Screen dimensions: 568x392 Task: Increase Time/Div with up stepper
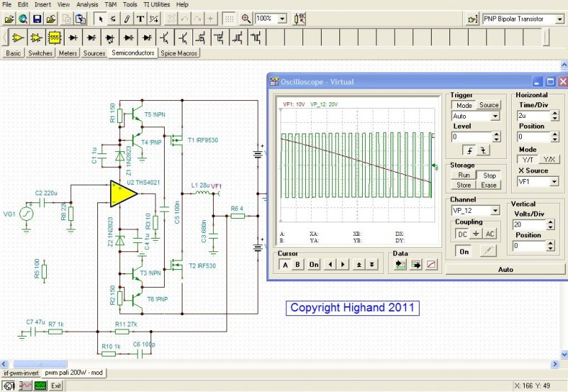(x=555, y=113)
